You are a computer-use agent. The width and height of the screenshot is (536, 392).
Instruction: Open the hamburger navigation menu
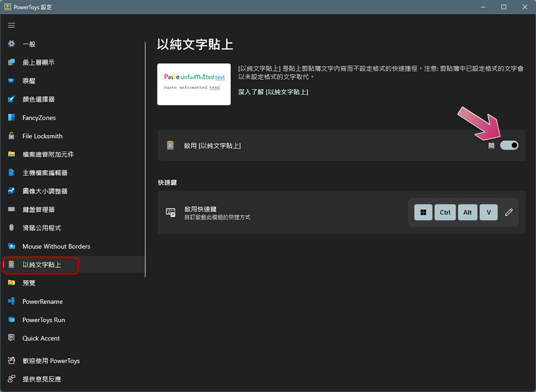11,25
